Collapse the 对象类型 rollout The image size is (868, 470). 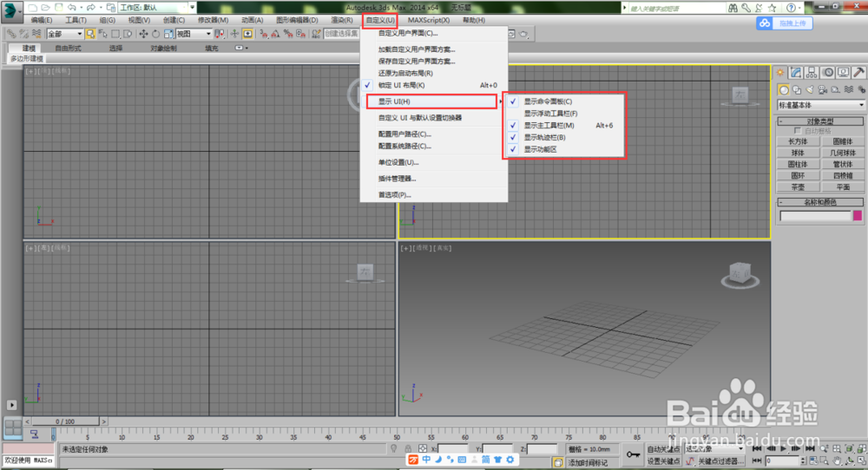[x=820, y=121]
